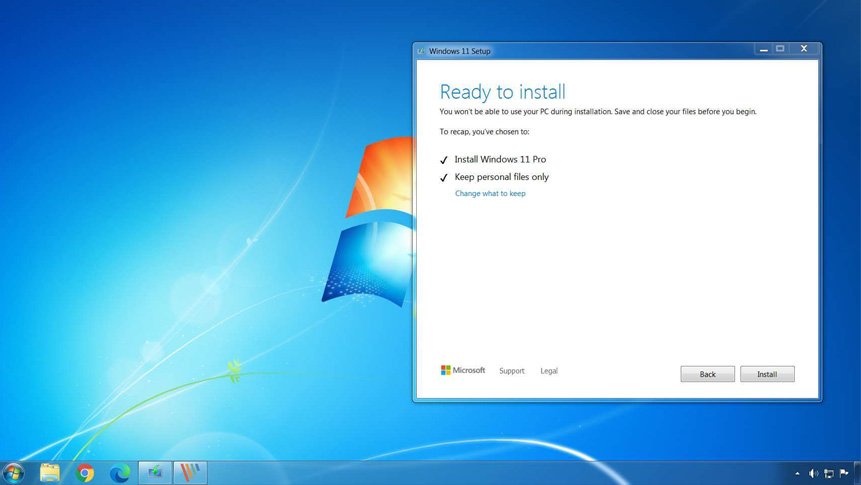Open the volume speaker icon in tray
This screenshot has height=485, width=861.
tap(813, 473)
